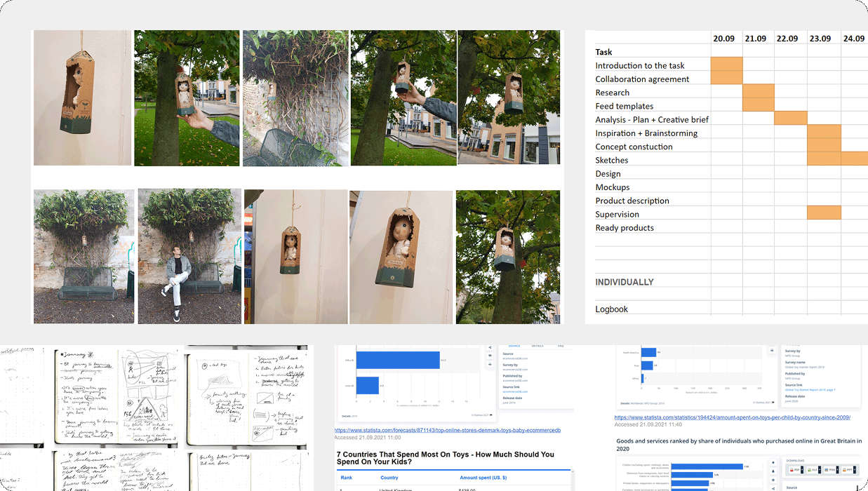Select the Ready products row label
868x491 pixels.
coord(625,228)
